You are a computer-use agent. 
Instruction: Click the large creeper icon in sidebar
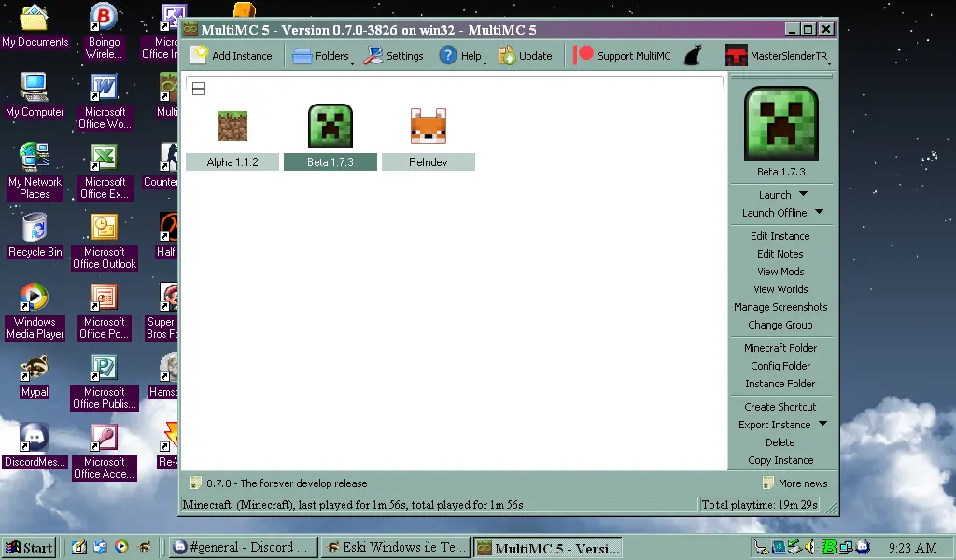coord(781,124)
